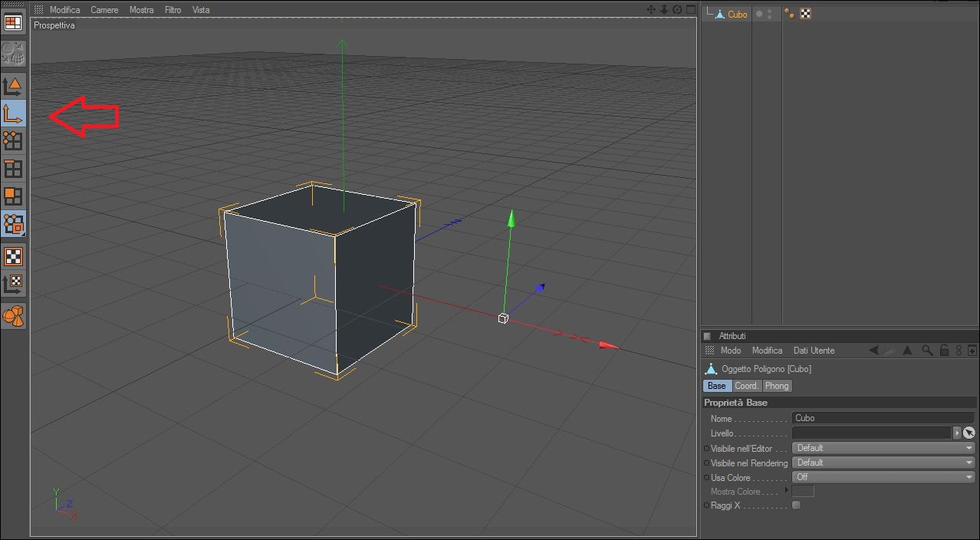
Task: Click the Livello picker cursor icon
Action: pos(969,433)
